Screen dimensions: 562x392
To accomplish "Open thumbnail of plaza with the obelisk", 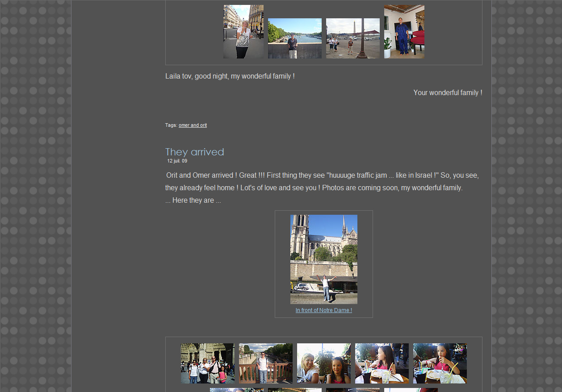I will 352,38.
